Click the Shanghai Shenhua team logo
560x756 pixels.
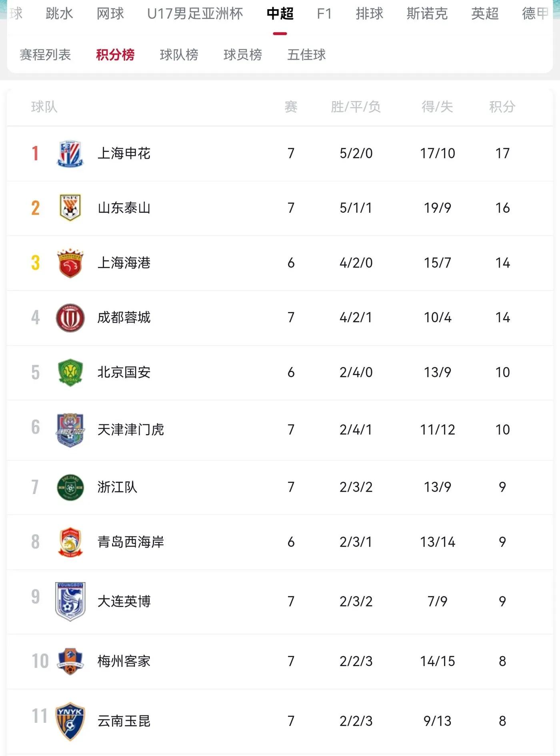pyautogui.click(x=70, y=154)
